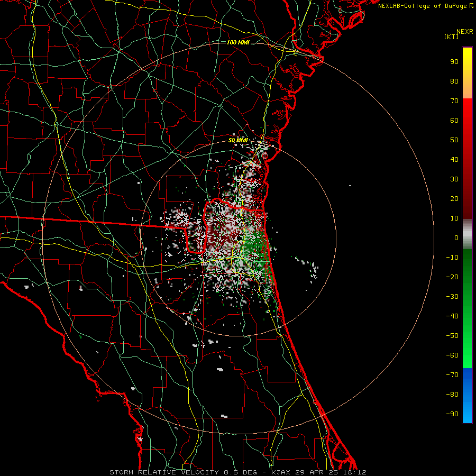This screenshot has height=476, width=476.
Task: Pick the orange segment of the velocity color bar
Action: [467, 89]
